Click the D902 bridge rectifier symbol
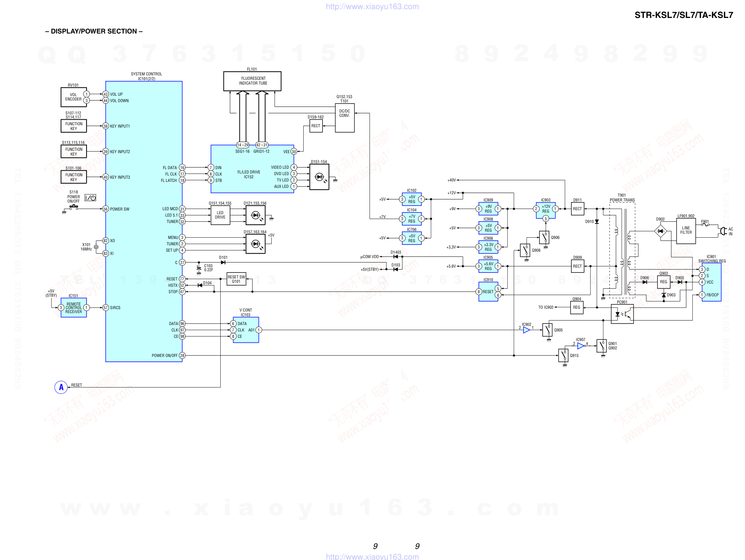 click(x=661, y=231)
